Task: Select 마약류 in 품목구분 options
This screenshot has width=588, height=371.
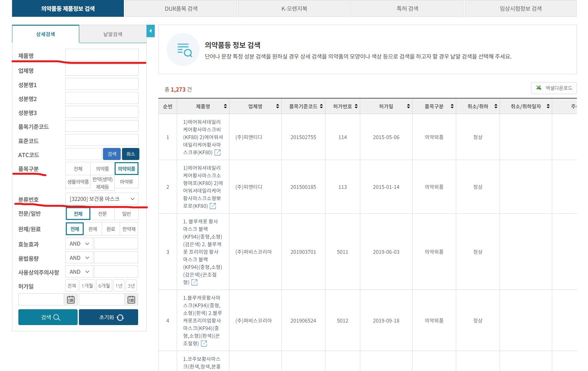Action: (126, 182)
